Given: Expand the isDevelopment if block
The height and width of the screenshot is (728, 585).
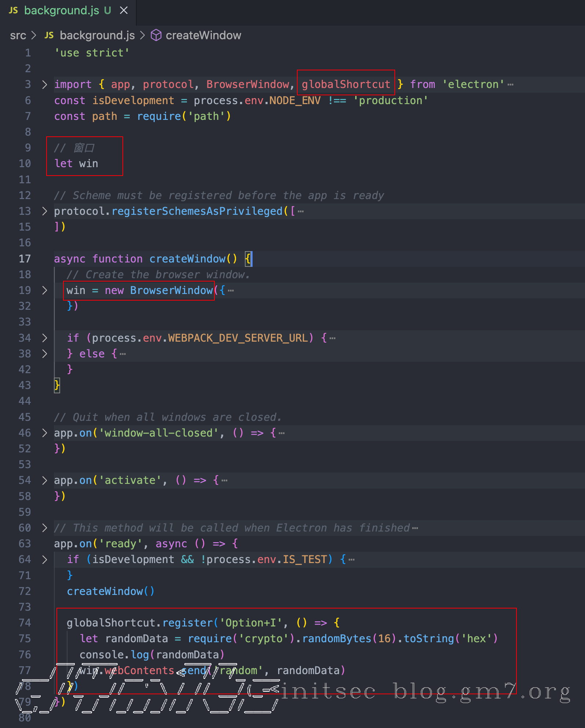Looking at the screenshot, I should (44, 559).
